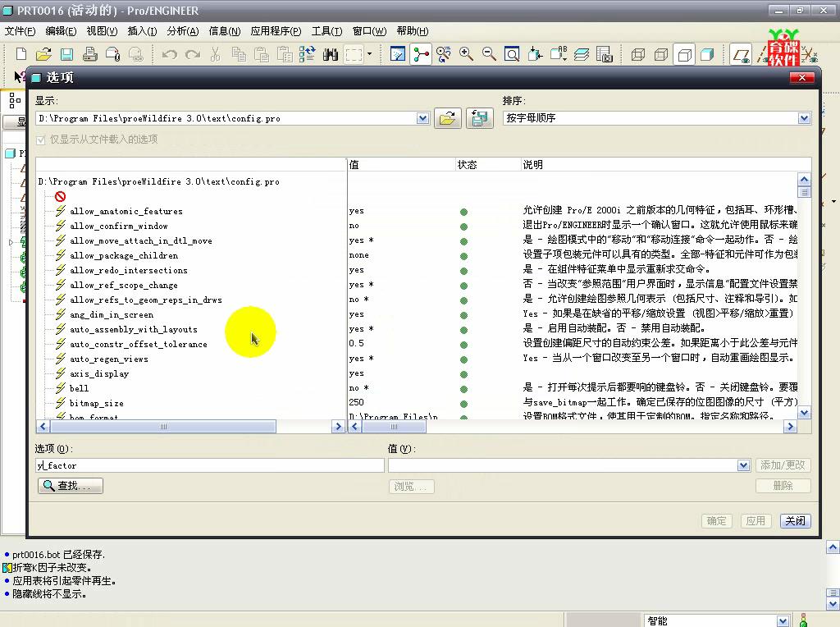Viewport: 840px width, 627px height.
Task: Click the Print icon
Action: (x=89, y=54)
